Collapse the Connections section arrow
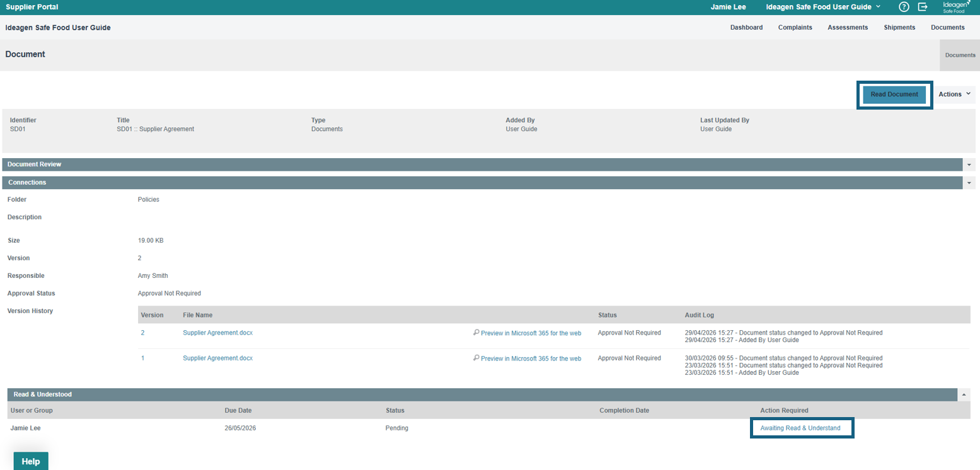Screen dimensions: 980x470 click(x=969, y=183)
